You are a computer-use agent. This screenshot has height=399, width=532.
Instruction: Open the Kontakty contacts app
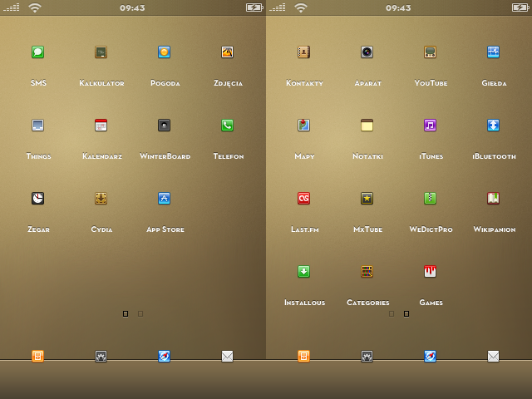coord(303,52)
